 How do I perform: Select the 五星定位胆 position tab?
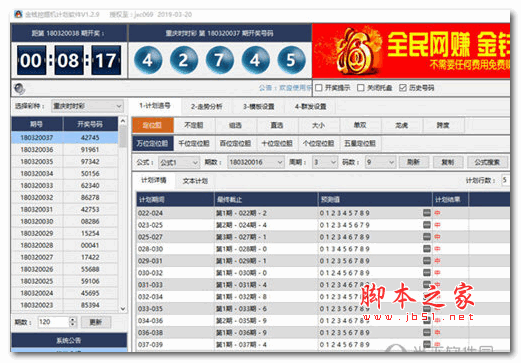click(x=360, y=144)
